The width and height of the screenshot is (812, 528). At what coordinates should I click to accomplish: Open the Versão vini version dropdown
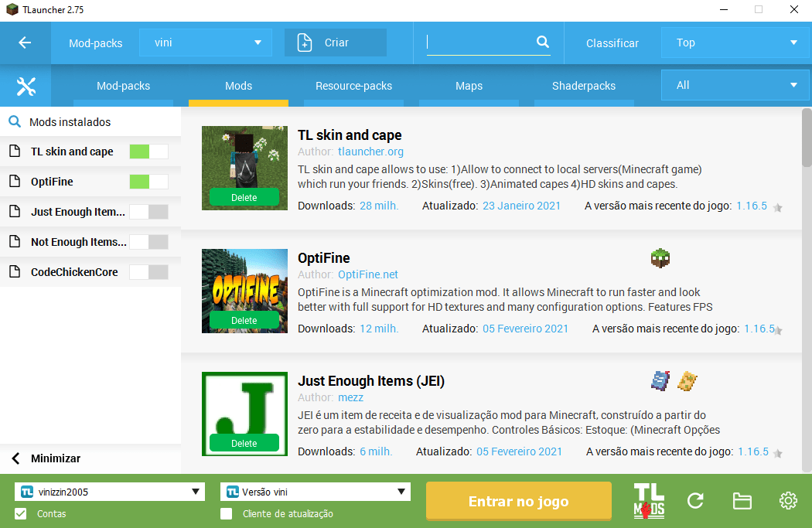coord(316,492)
